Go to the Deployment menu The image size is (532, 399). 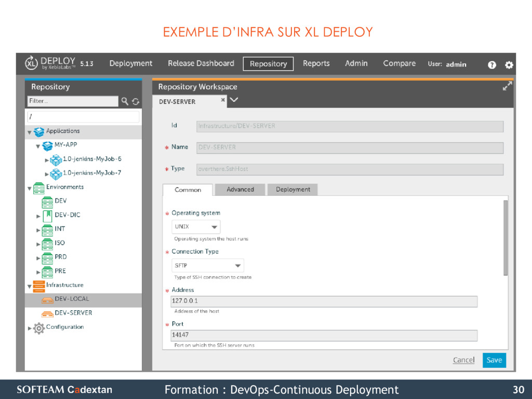[130, 63]
